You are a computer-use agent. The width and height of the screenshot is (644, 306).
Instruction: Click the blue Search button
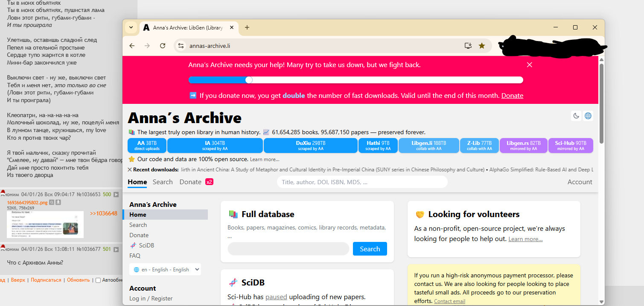(x=370, y=249)
